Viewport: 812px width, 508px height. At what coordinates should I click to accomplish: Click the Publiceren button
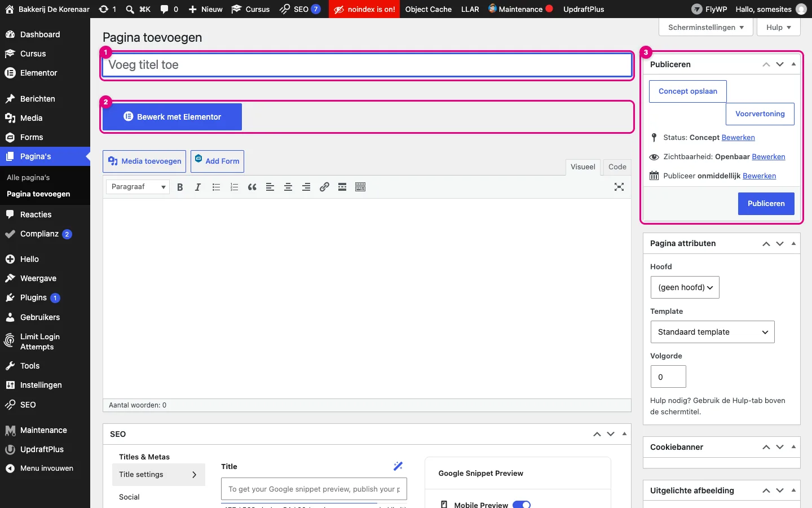point(766,204)
